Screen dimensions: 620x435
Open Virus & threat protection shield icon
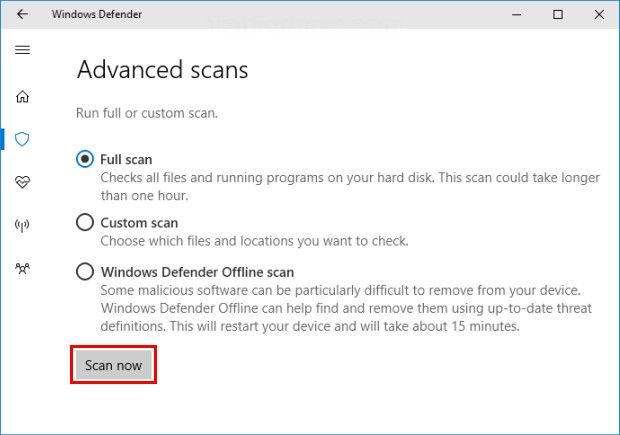[22, 139]
